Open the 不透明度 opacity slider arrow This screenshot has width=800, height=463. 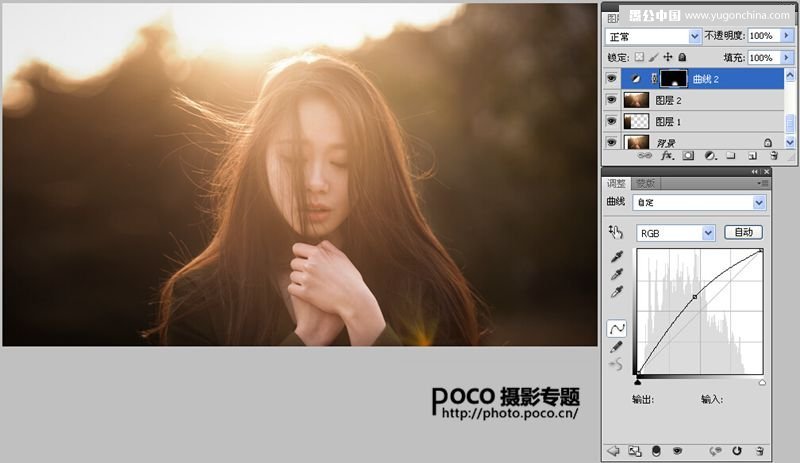pyautogui.click(x=787, y=36)
